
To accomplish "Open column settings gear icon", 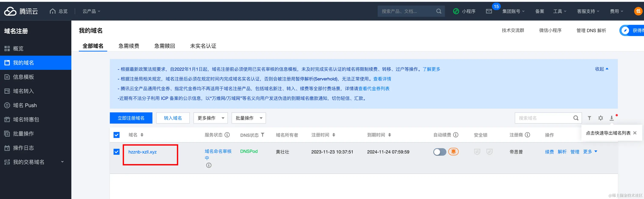I will pos(601,118).
